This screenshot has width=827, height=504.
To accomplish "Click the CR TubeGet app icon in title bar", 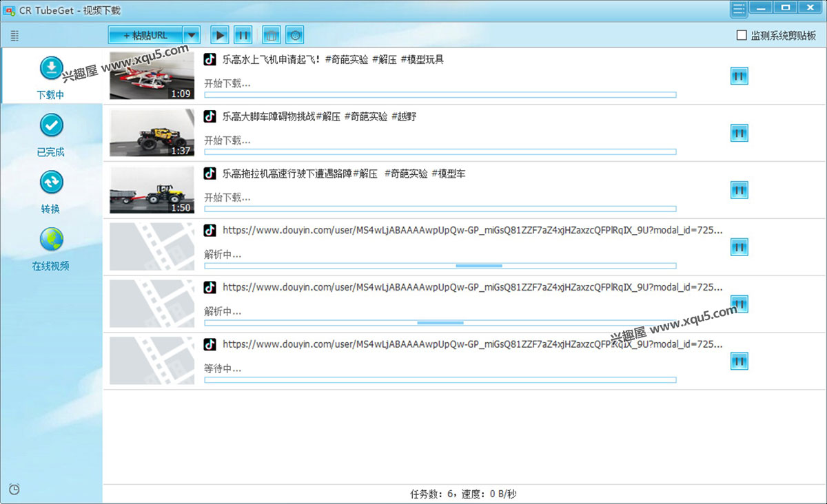I will (x=10, y=10).
